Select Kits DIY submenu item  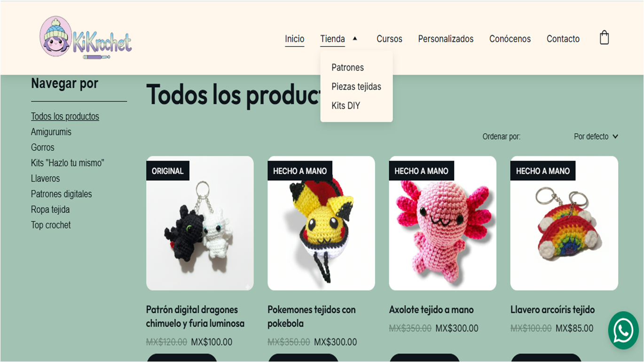pos(346,106)
